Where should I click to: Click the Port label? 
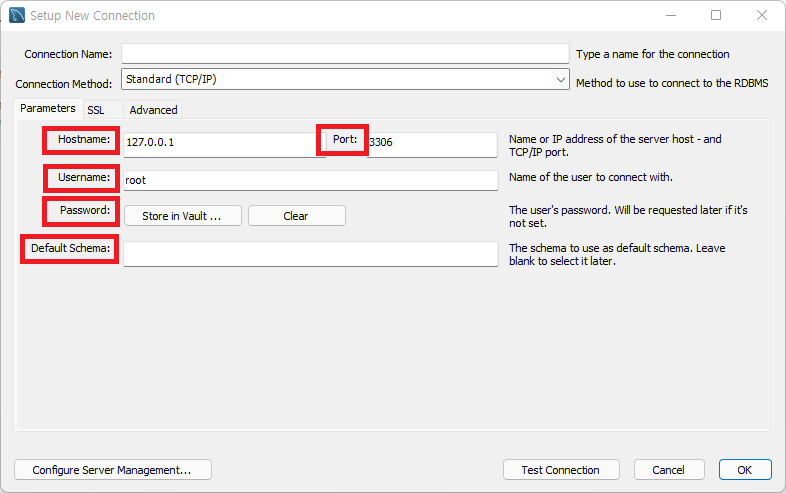pyautogui.click(x=345, y=139)
